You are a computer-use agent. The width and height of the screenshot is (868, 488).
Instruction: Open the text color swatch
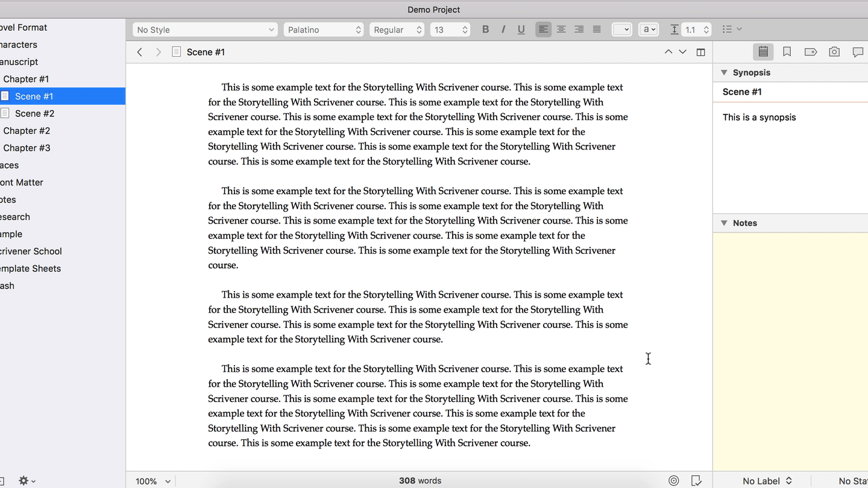pos(621,30)
